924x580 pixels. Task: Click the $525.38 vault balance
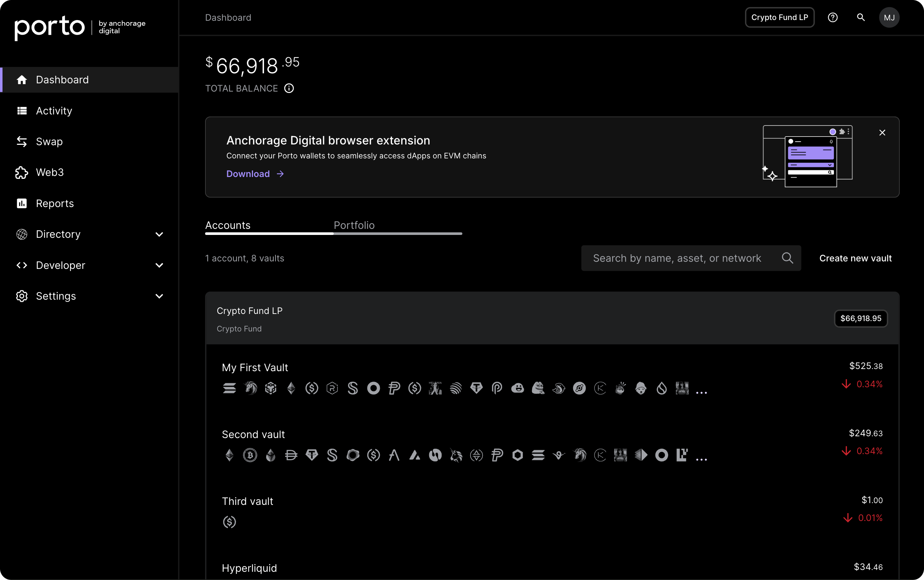point(866,366)
